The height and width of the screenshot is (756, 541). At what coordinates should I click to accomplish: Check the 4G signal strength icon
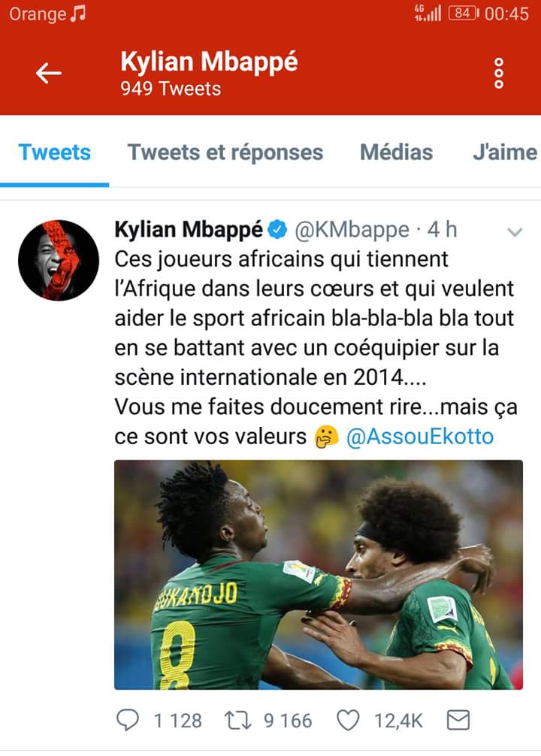[428, 14]
